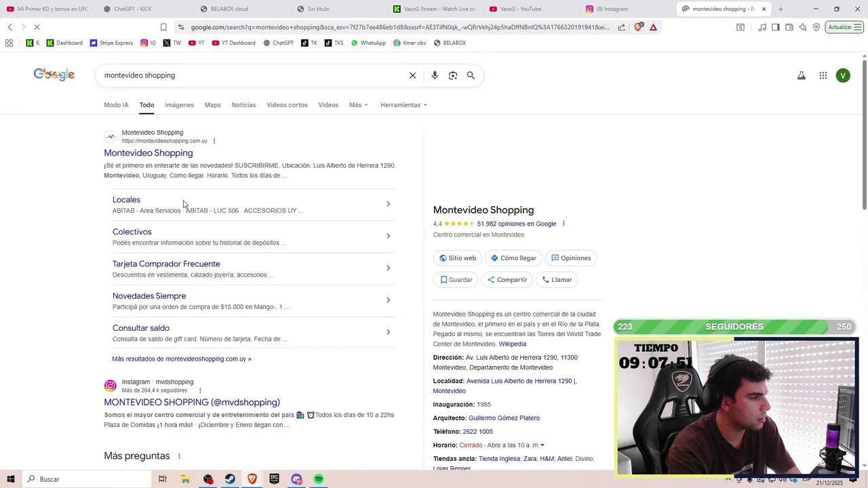Expand Tarjeta Comprador Frecuente arrow
Viewport: 868px width, 488px height.
(388, 268)
